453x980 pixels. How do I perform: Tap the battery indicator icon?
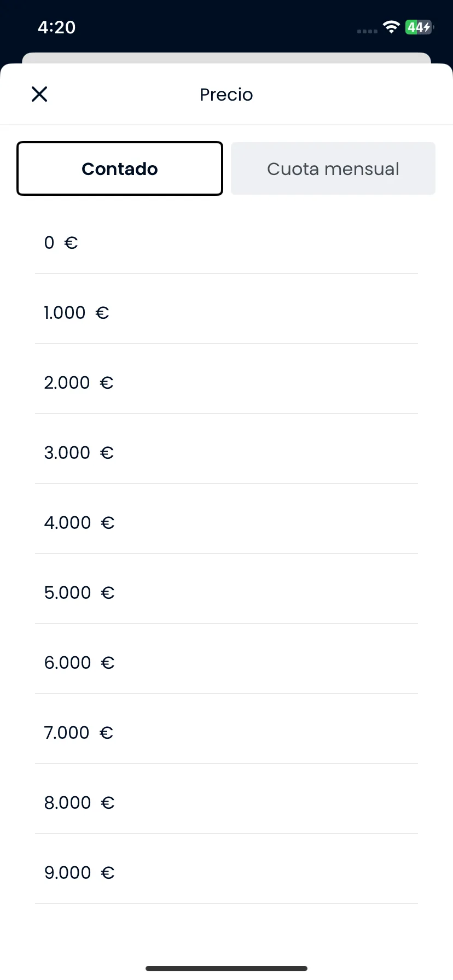click(420, 27)
